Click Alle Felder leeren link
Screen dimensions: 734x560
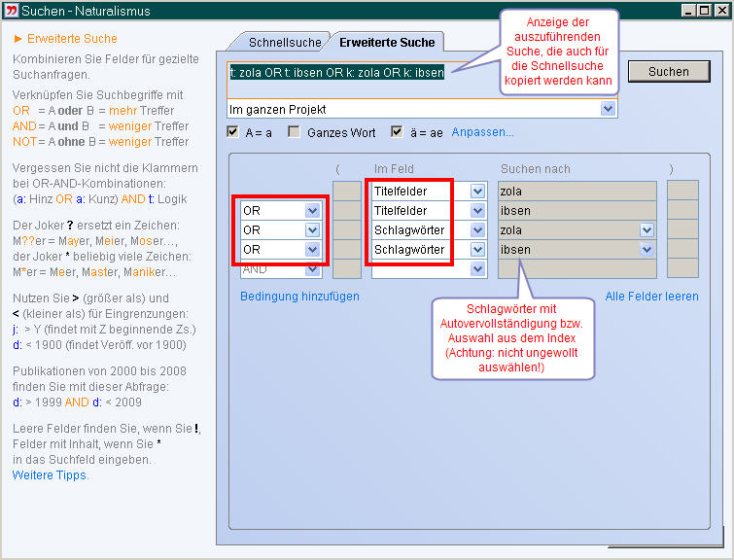[x=651, y=297]
